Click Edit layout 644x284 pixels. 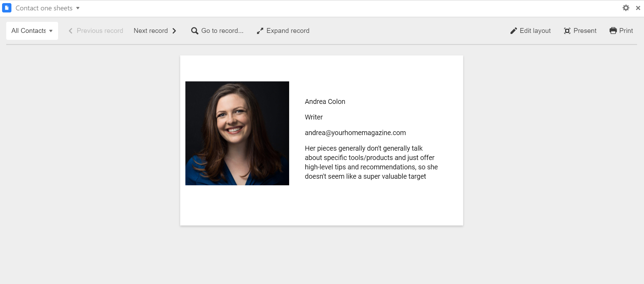531,30
